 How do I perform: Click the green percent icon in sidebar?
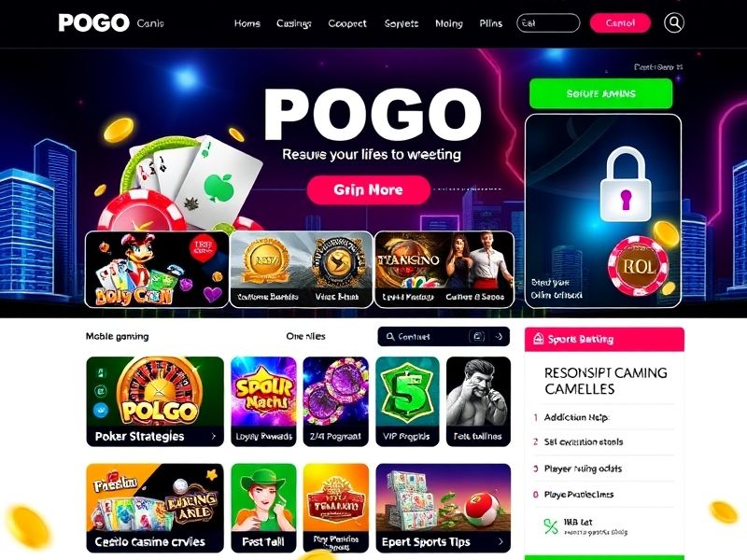(x=551, y=526)
